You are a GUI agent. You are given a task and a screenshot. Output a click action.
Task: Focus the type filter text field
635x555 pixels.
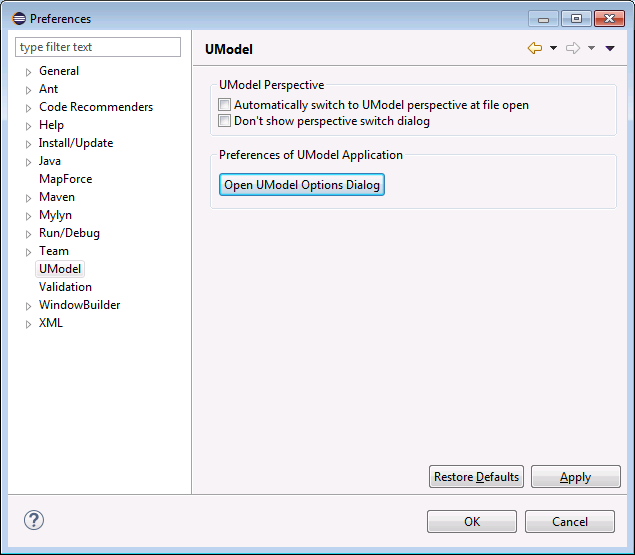point(98,47)
